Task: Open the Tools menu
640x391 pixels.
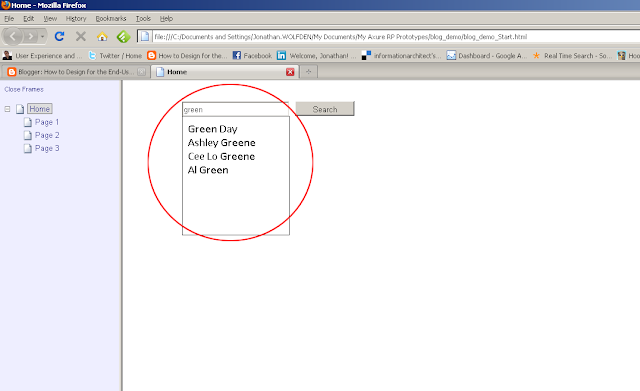Action: click(143, 18)
